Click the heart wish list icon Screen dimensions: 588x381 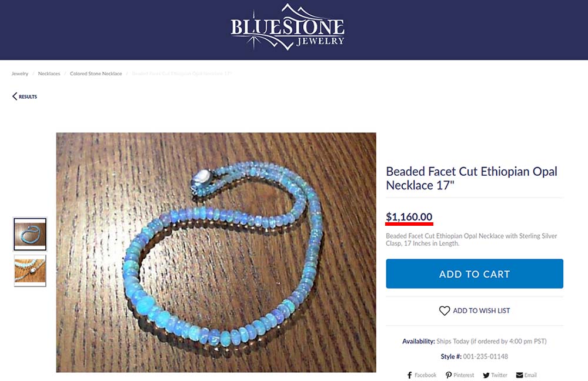tap(445, 310)
